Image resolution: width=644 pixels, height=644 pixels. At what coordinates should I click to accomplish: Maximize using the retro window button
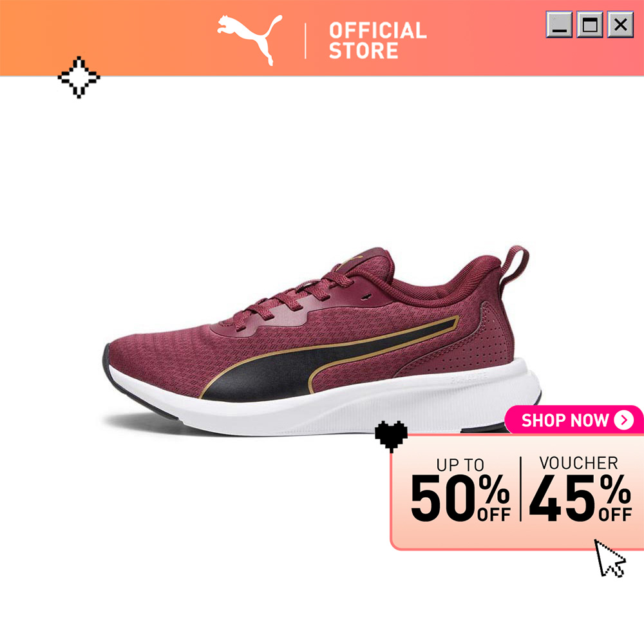coord(590,24)
